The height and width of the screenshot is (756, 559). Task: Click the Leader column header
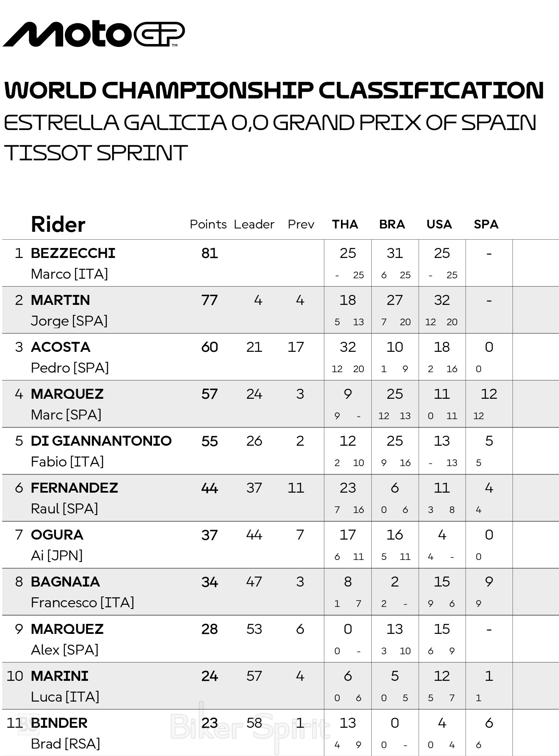tap(254, 224)
